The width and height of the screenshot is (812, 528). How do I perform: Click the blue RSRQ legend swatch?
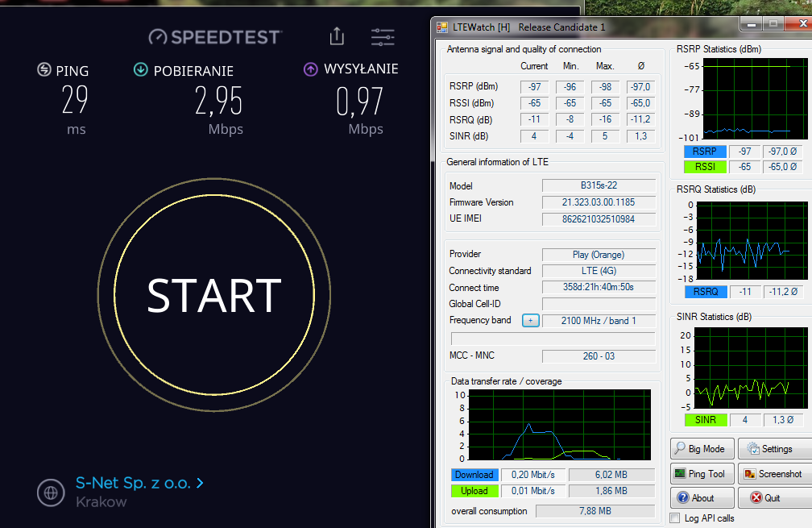pyautogui.click(x=706, y=292)
